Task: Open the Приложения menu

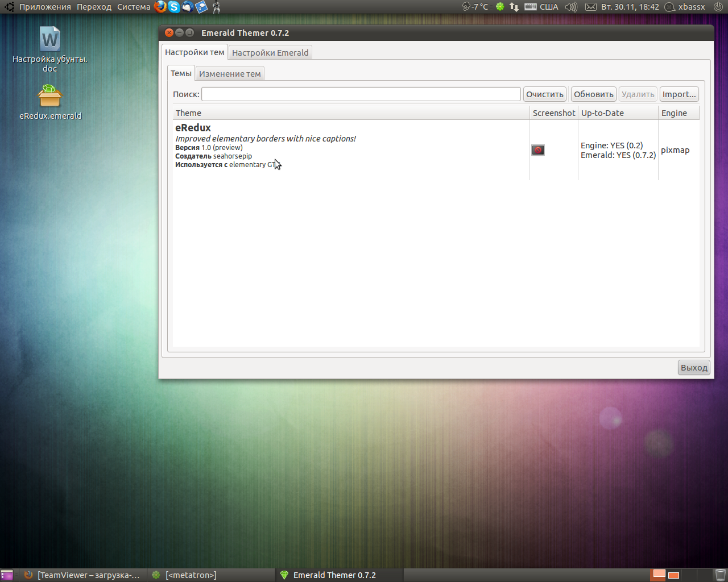Action: [x=45, y=7]
